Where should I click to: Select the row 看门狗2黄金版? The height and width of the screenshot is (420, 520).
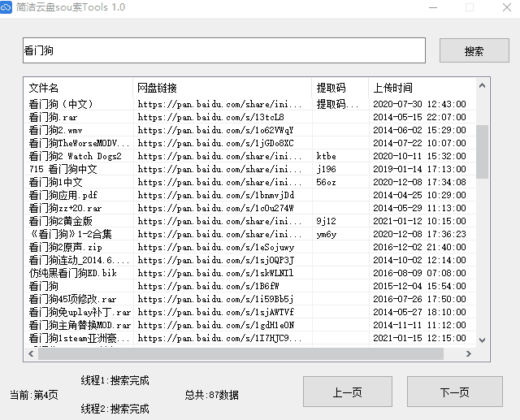click(250, 221)
